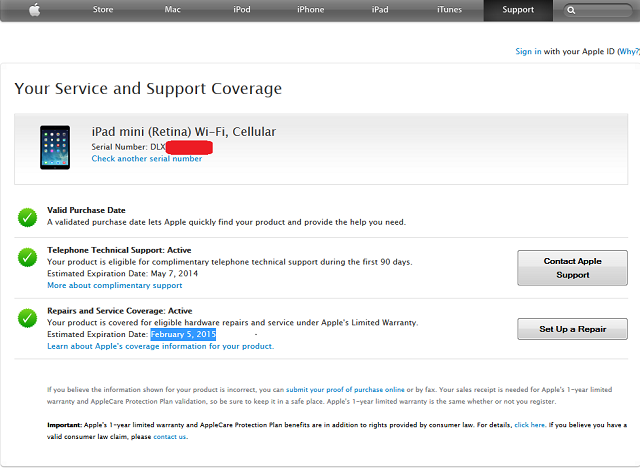Go to the iPod section
640x469 pixels.
point(242,9)
